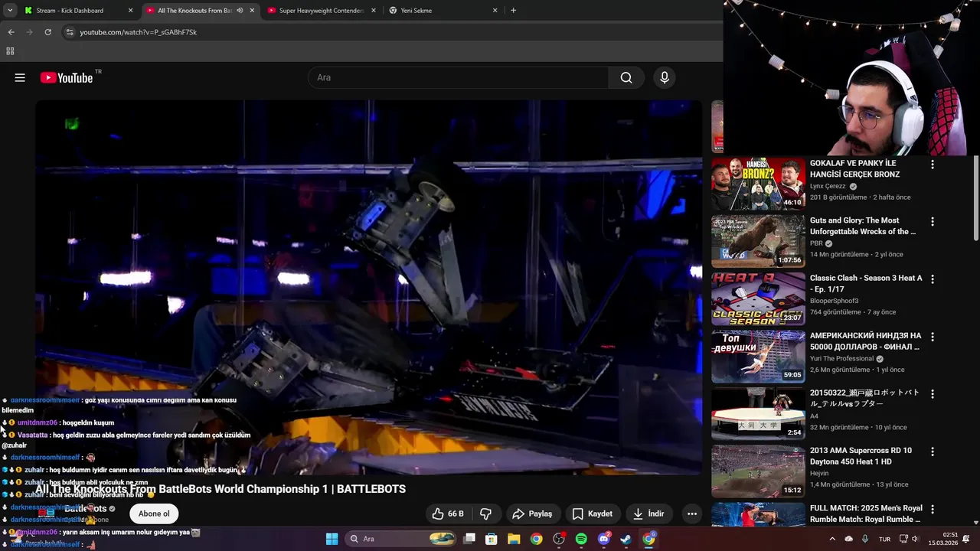View site information icon in address bar

(x=70, y=32)
